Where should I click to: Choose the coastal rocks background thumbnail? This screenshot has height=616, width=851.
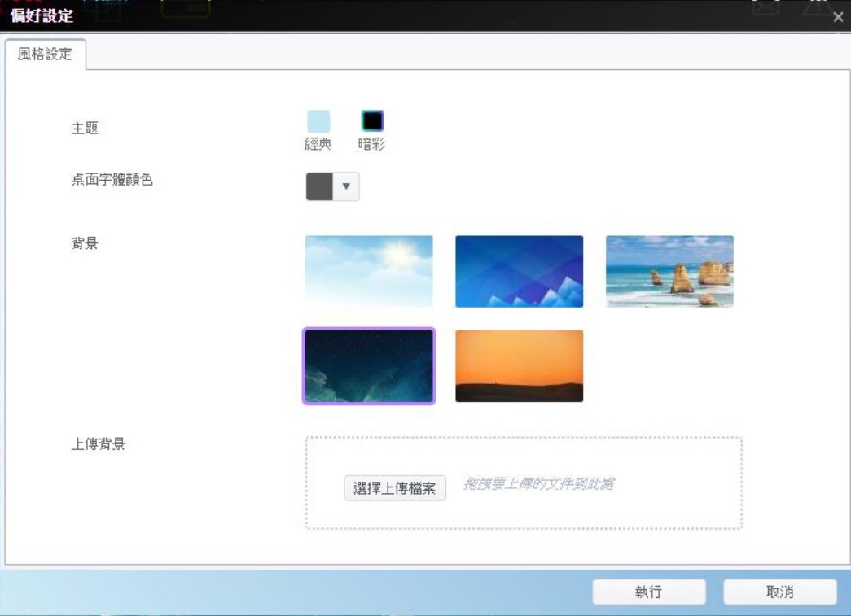[669, 271]
